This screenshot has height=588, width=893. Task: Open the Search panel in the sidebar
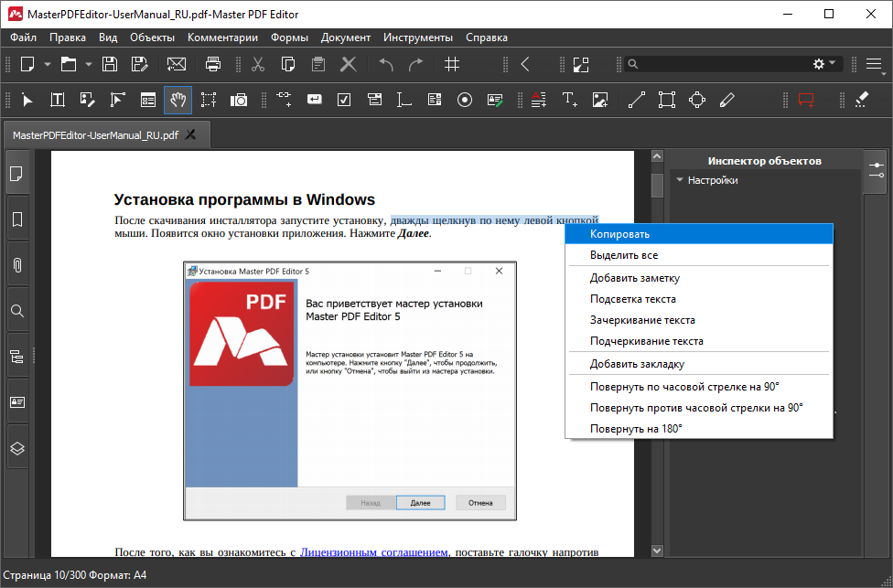(x=16, y=311)
